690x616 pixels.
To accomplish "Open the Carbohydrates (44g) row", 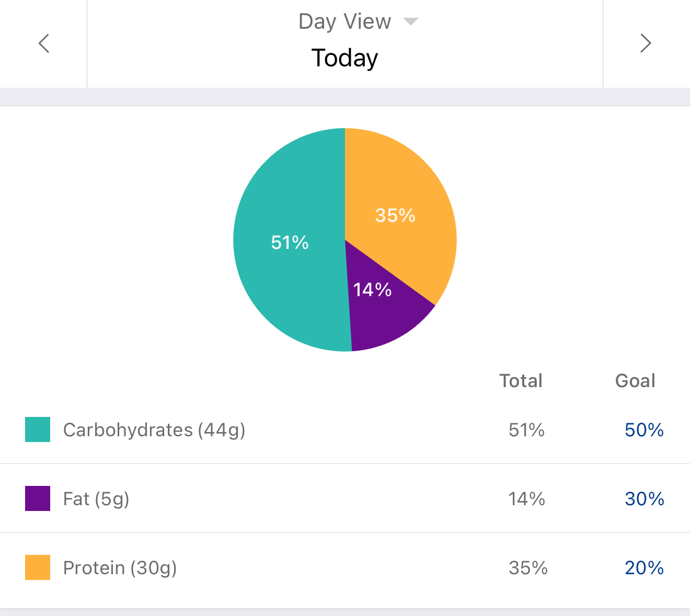I will [154, 430].
